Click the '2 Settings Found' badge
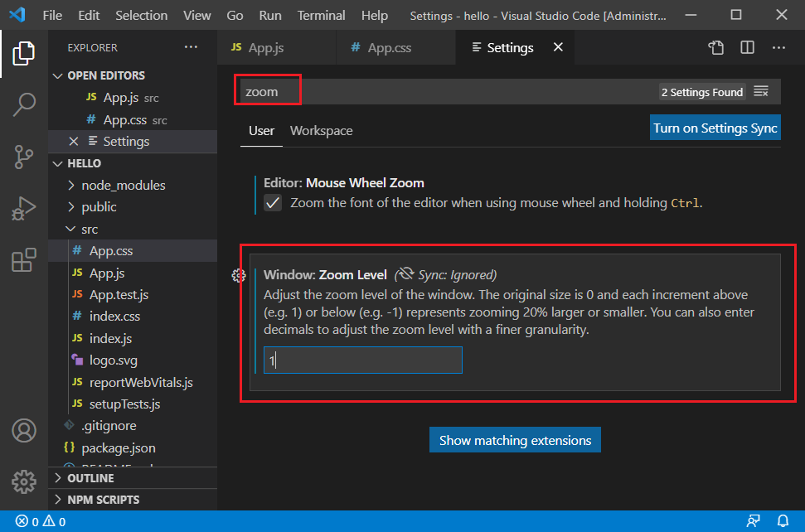The width and height of the screenshot is (805, 532). click(702, 92)
